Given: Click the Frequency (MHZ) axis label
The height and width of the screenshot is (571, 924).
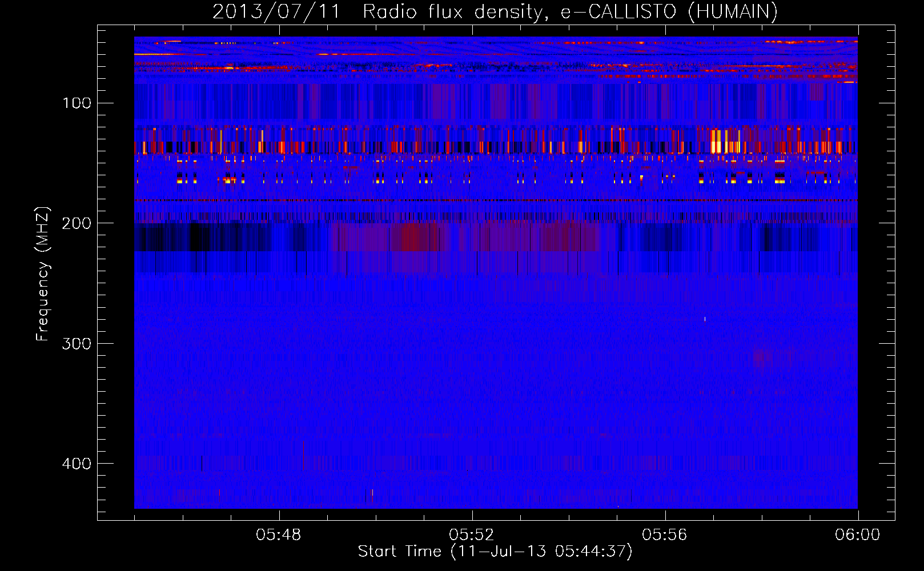Looking at the screenshot, I should 43,274.
